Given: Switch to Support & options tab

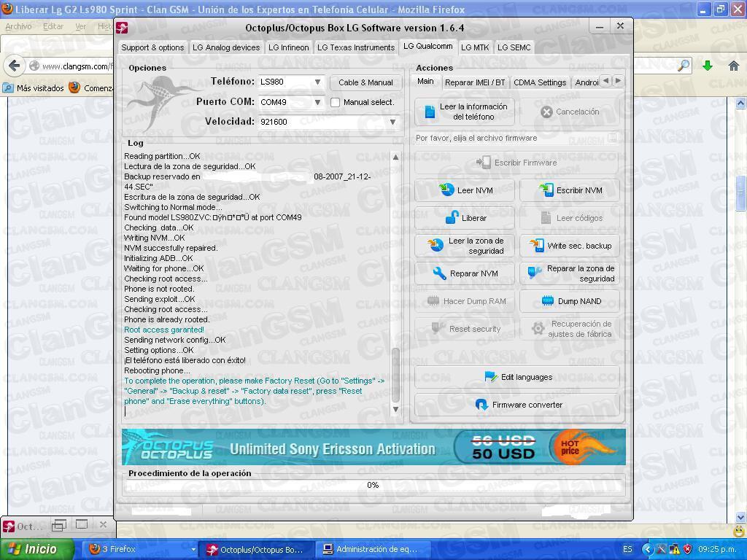Looking at the screenshot, I should pyautogui.click(x=152, y=47).
